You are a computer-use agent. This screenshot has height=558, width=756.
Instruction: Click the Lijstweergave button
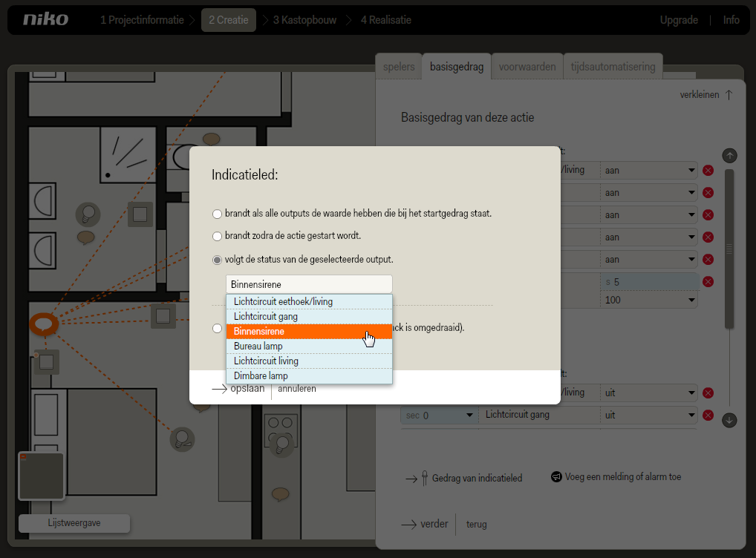tap(74, 523)
